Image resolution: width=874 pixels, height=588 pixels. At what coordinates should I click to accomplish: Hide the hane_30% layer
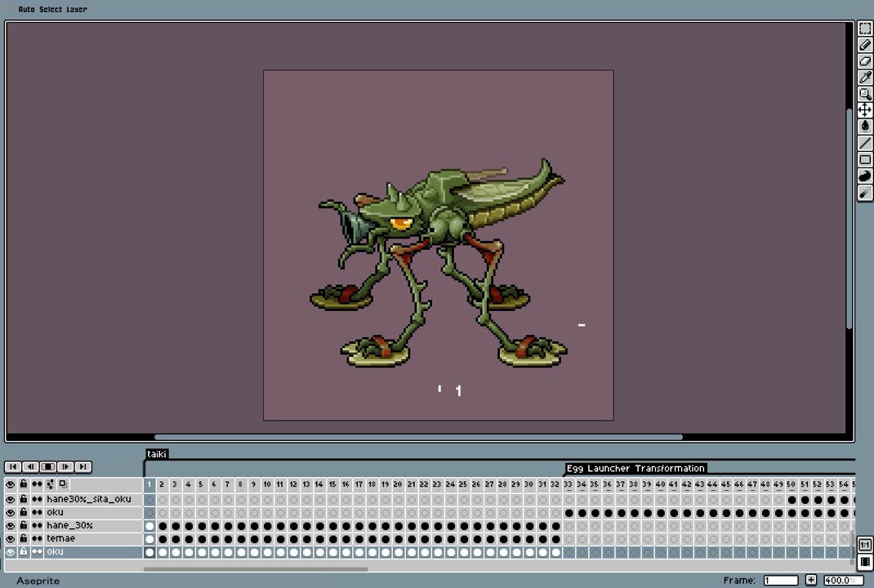pyautogui.click(x=11, y=526)
